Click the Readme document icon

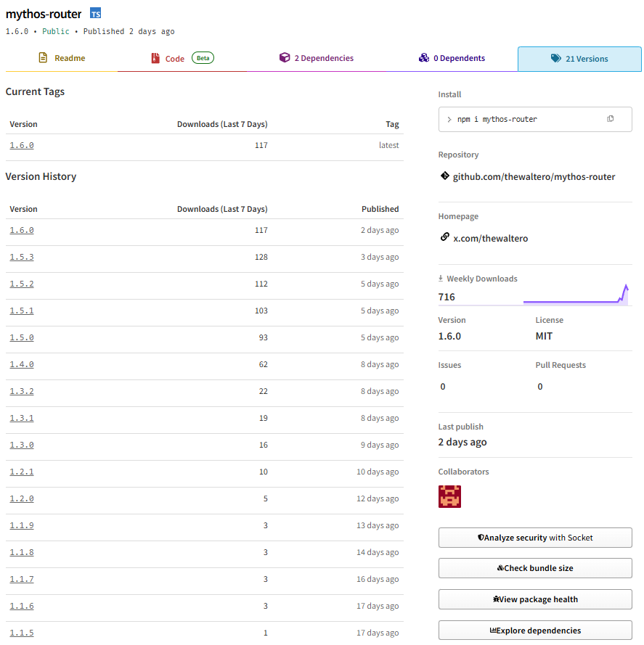[x=43, y=57]
